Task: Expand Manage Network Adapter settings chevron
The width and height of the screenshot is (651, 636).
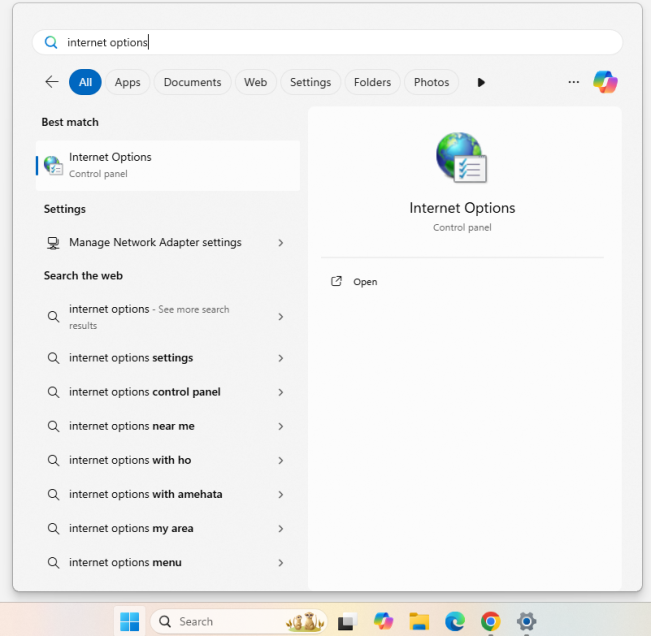Action: coord(281,243)
